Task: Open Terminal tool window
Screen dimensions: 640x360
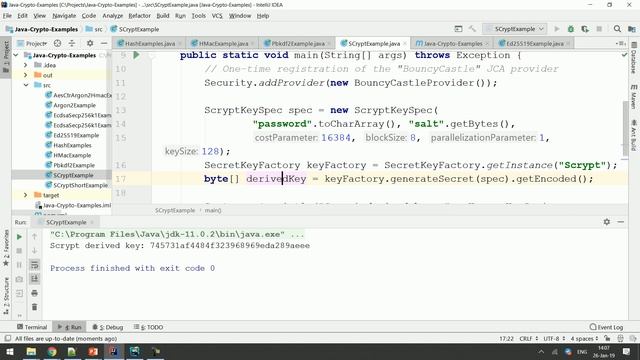Action: coord(32,327)
